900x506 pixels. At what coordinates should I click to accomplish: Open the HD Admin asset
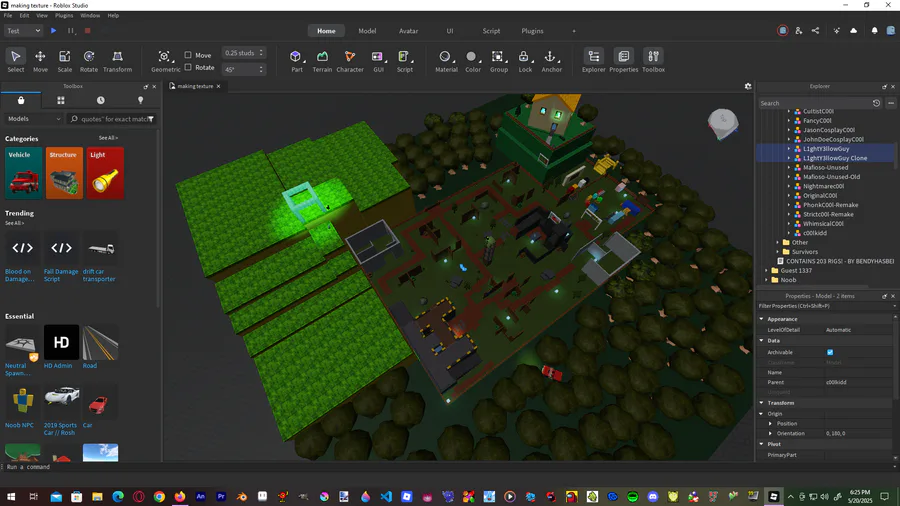click(x=61, y=347)
